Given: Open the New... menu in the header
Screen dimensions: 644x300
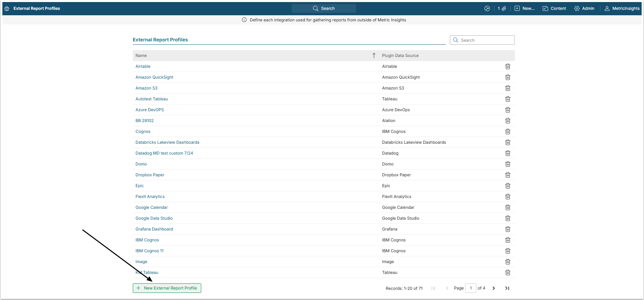Looking at the screenshot, I should (524, 8).
